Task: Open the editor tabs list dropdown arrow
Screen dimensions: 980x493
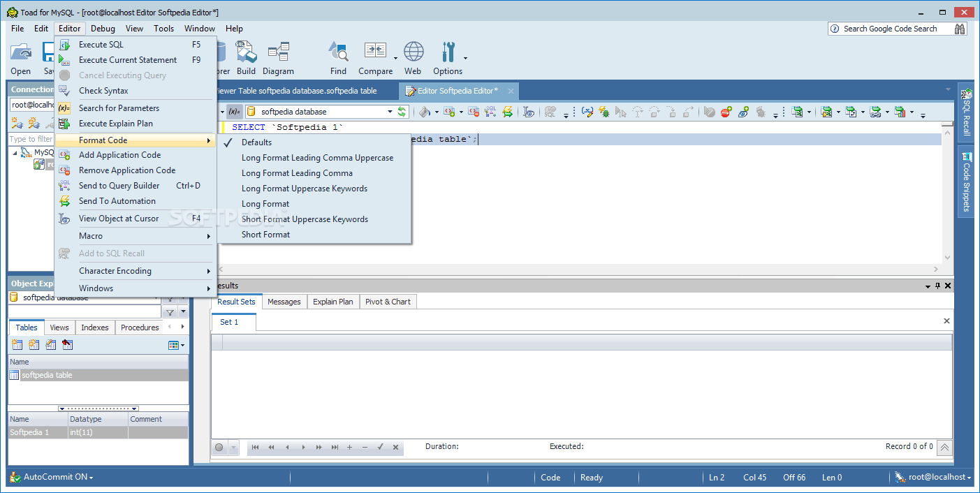Action: click(x=948, y=89)
